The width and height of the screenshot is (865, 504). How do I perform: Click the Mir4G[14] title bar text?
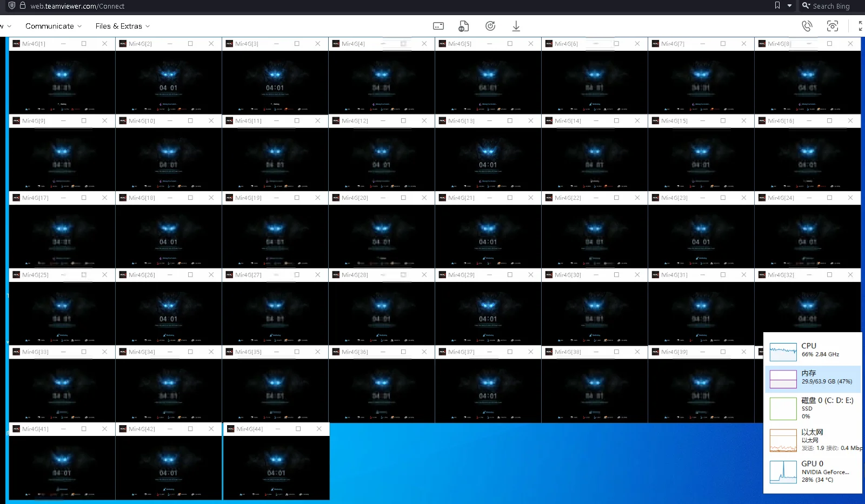568,121
